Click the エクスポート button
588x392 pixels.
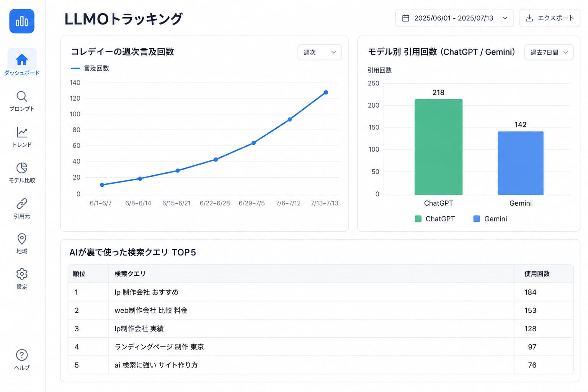pos(549,18)
